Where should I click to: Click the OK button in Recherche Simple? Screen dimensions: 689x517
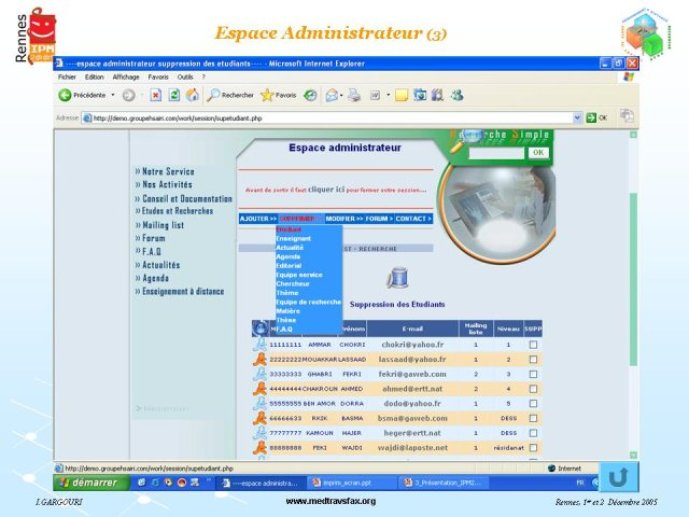538,152
